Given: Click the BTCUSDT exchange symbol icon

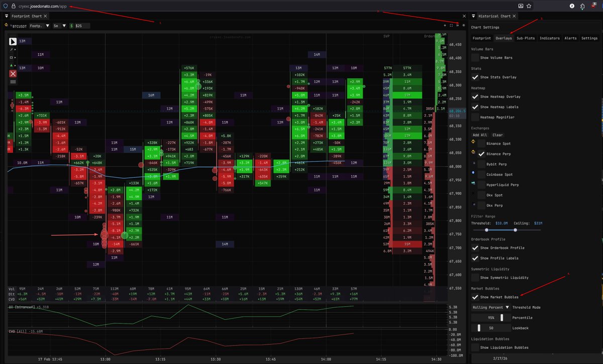Looking at the screenshot, I should pos(7,25).
